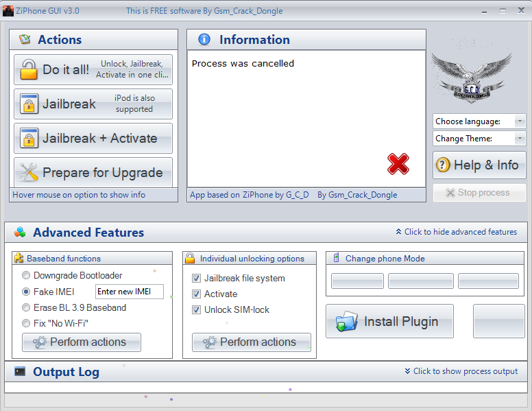Click the padlock icon on Do it all!
532x411 pixels.
(x=29, y=70)
